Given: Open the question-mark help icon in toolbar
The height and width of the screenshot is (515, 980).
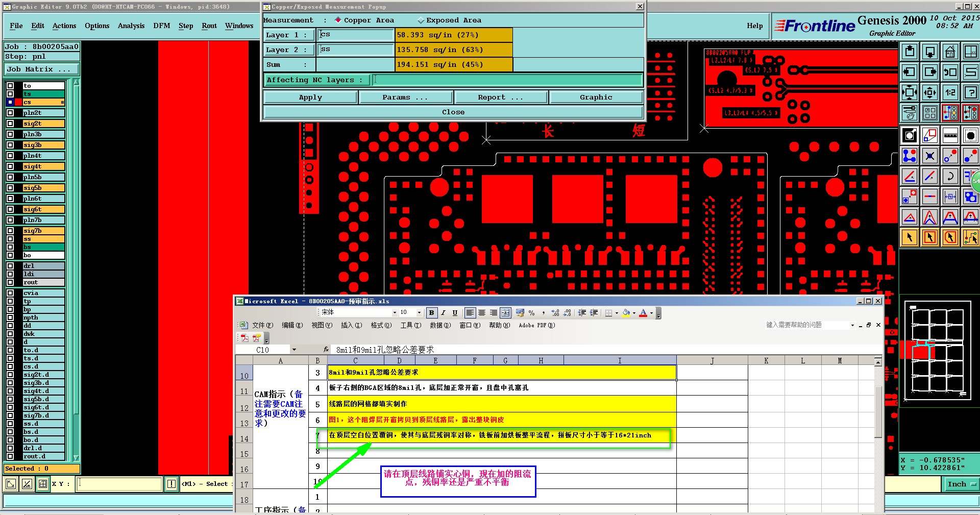Looking at the screenshot, I should click(971, 92).
